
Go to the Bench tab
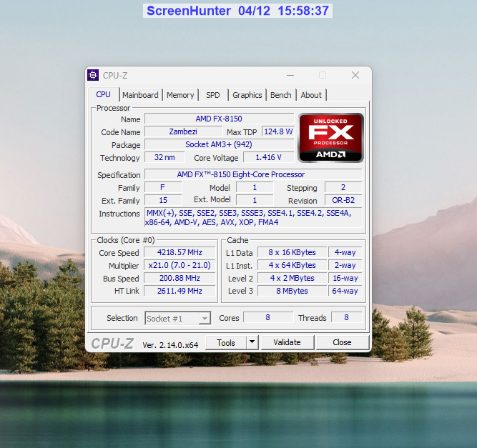[x=281, y=95]
